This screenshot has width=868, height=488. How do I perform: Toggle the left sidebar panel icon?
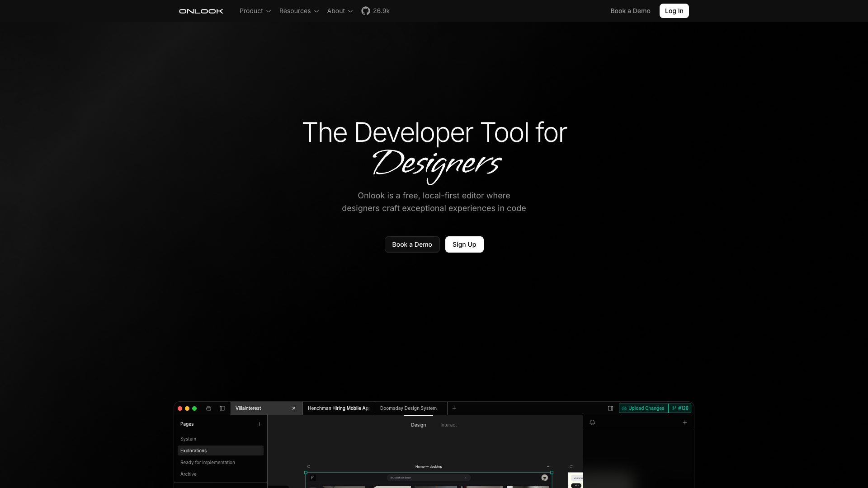tap(222, 408)
